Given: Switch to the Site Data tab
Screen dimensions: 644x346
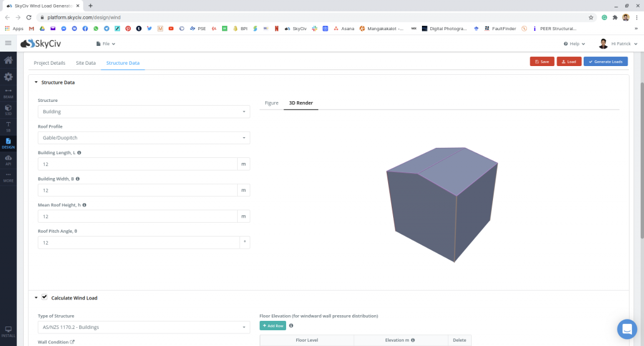Looking at the screenshot, I should coord(86,63).
